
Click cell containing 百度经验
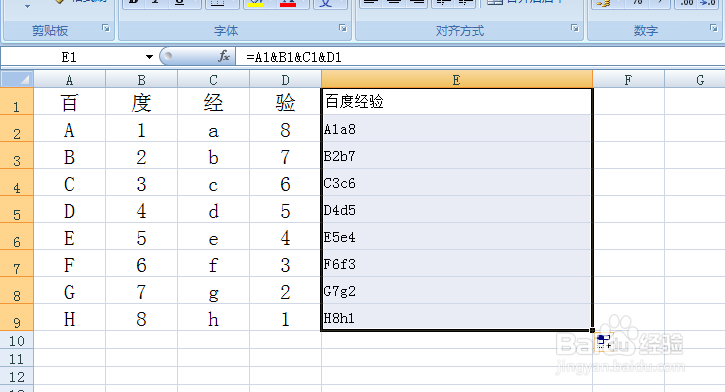coord(457,101)
